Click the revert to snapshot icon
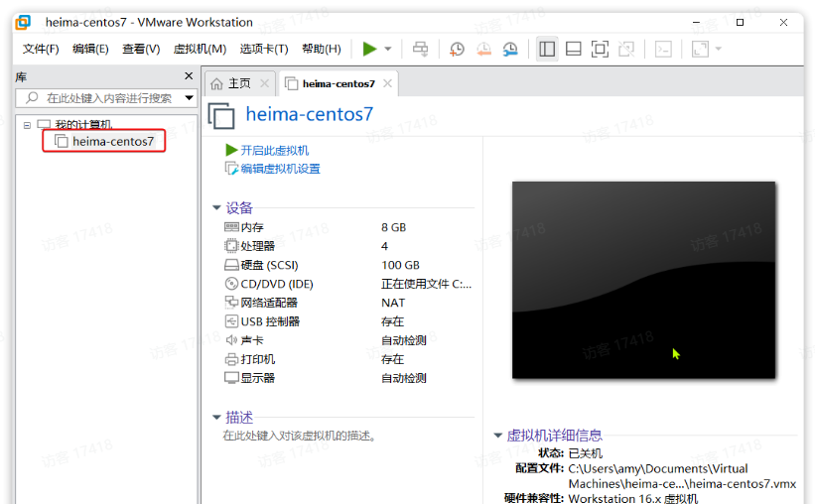 point(483,49)
